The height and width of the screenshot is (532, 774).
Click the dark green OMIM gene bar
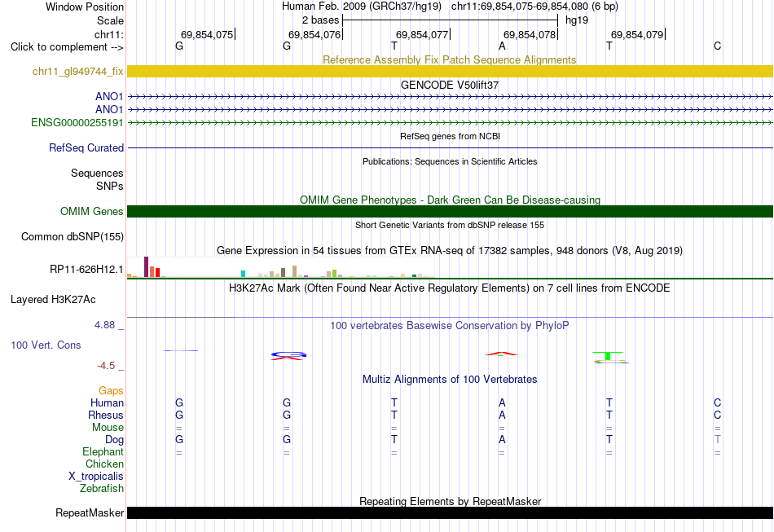coord(450,211)
